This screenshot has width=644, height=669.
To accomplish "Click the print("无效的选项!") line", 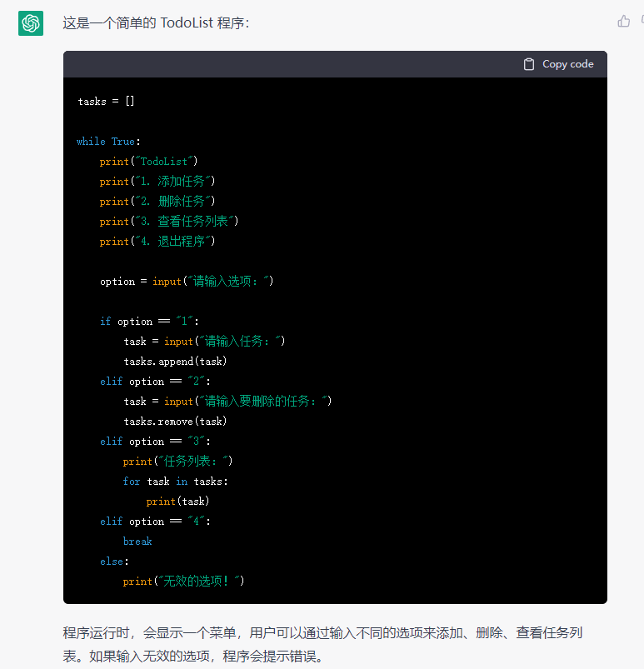I will (x=183, y=582).
